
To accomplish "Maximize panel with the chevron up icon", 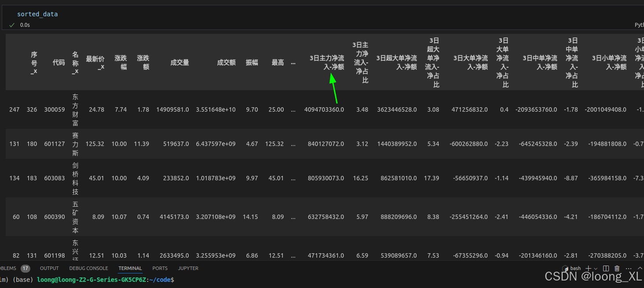I will [640, 268].
